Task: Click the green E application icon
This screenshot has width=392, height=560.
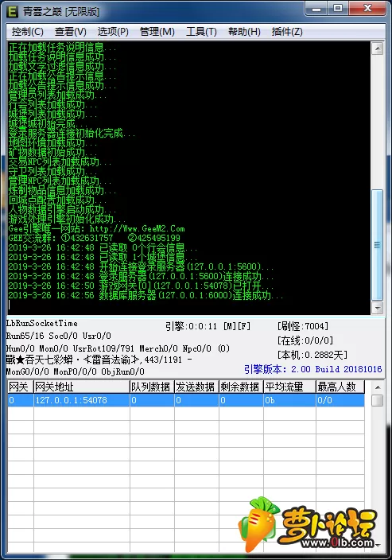Action: (13, 11)
